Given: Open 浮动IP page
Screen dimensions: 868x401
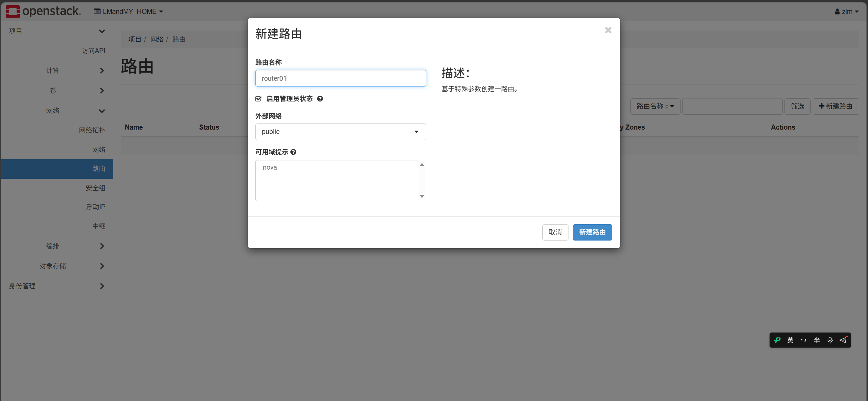Looking at the screenshot, I should pyautogui.click(x=95, y=207).
